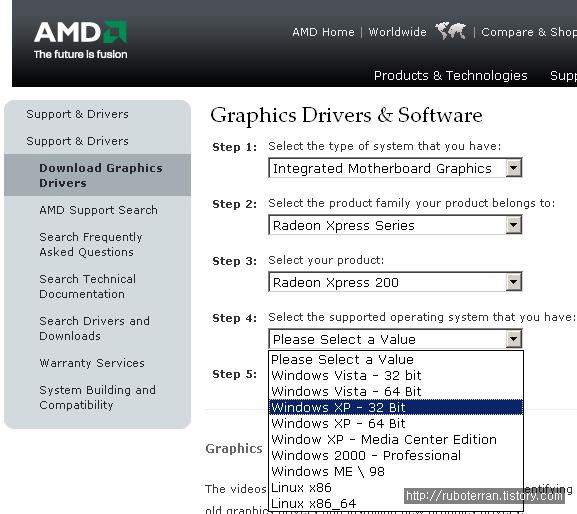The height and width of the screenshot is (514, 577).
Task: Click the Step 1 system type field
Action: point(395,168)
